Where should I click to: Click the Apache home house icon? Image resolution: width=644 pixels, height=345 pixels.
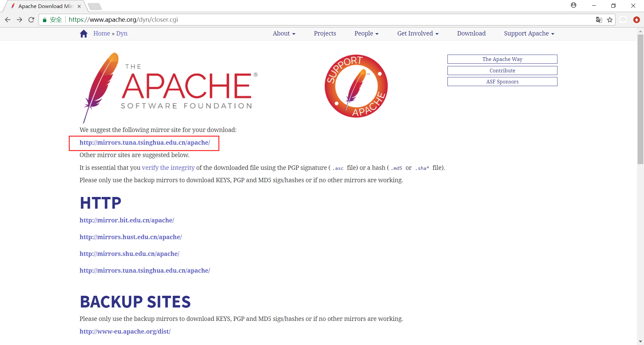click(x=84, y=33)
